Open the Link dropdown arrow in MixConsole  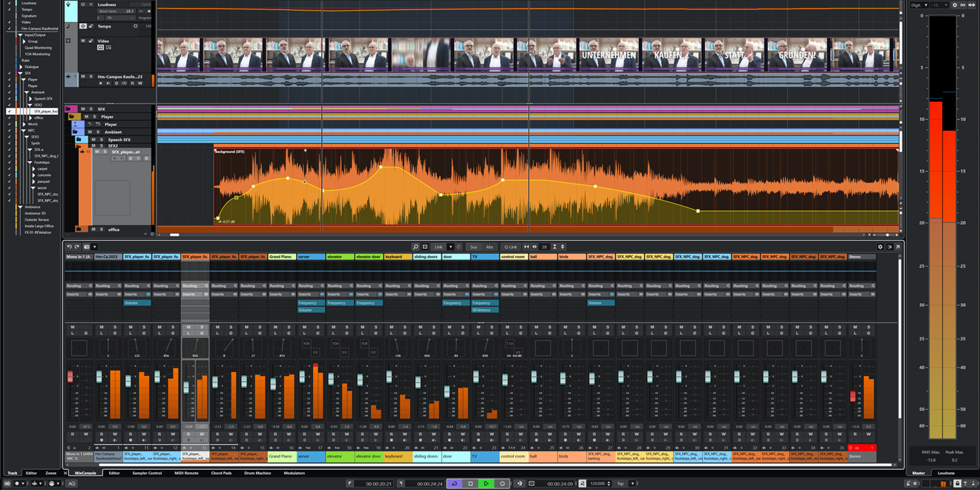pos(450,247)
